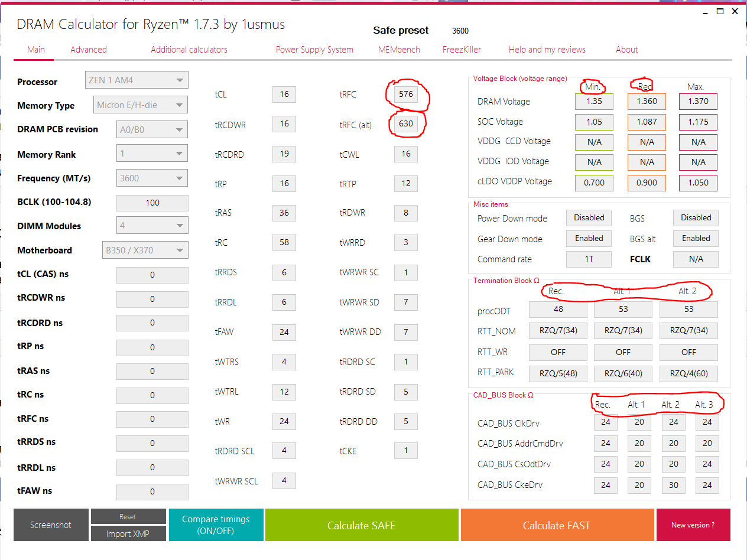
Task: Open the Advanced tab
Action: 89,50
